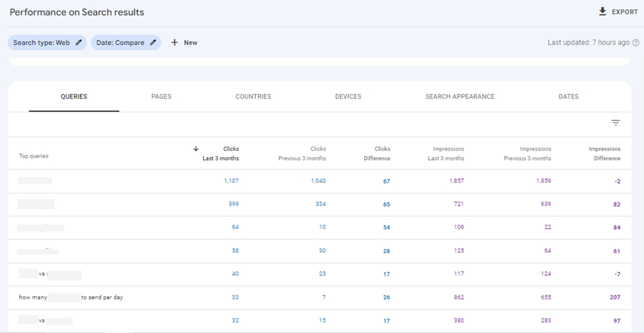Click the plus icon to add filter

click(174, 43)
